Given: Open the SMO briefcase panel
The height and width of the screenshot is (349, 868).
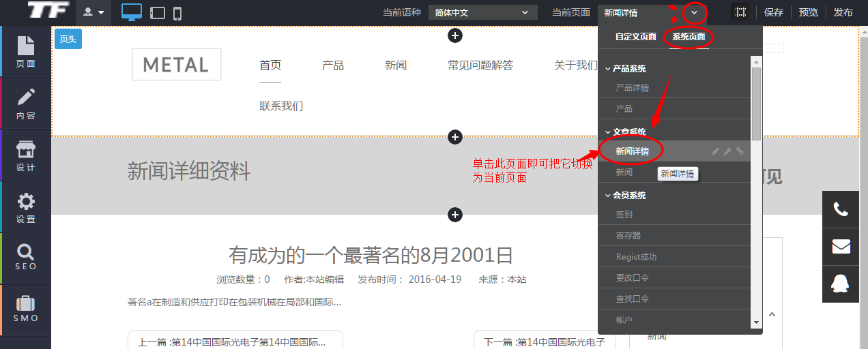Looking at the screenshot, I should point(25,309).
